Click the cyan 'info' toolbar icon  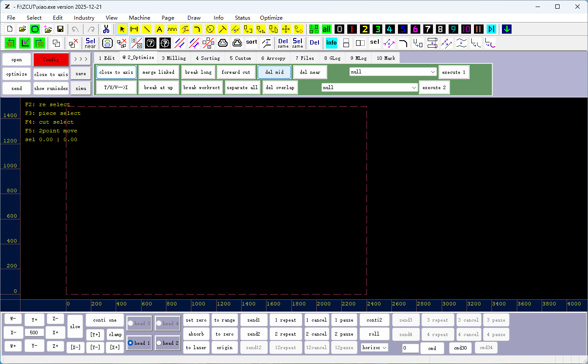tap(332, 43)
